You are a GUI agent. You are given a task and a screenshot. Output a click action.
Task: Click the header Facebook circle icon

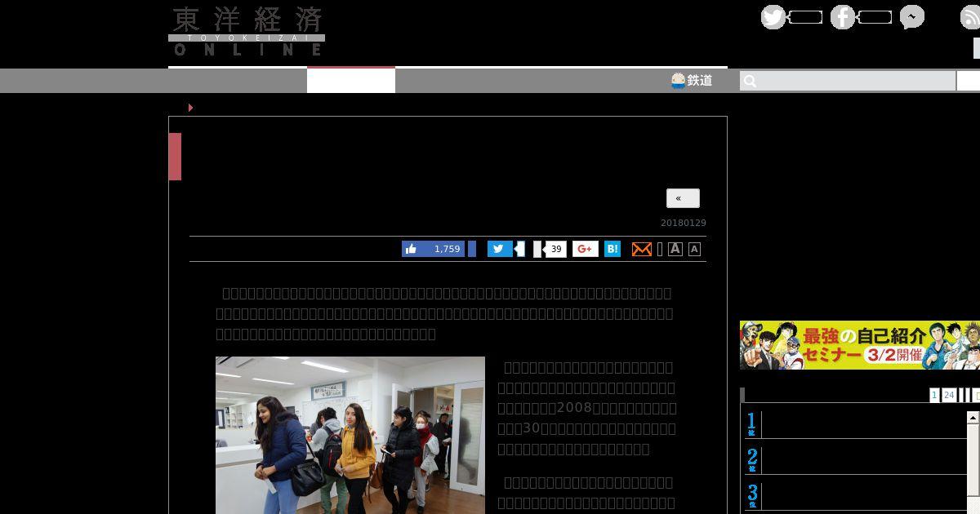843,17
